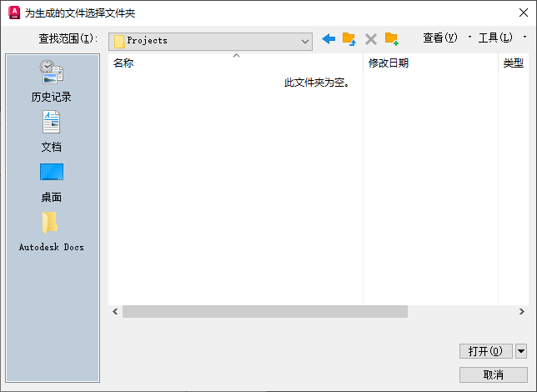Click the 取消 cancel button

coord(493,374)
